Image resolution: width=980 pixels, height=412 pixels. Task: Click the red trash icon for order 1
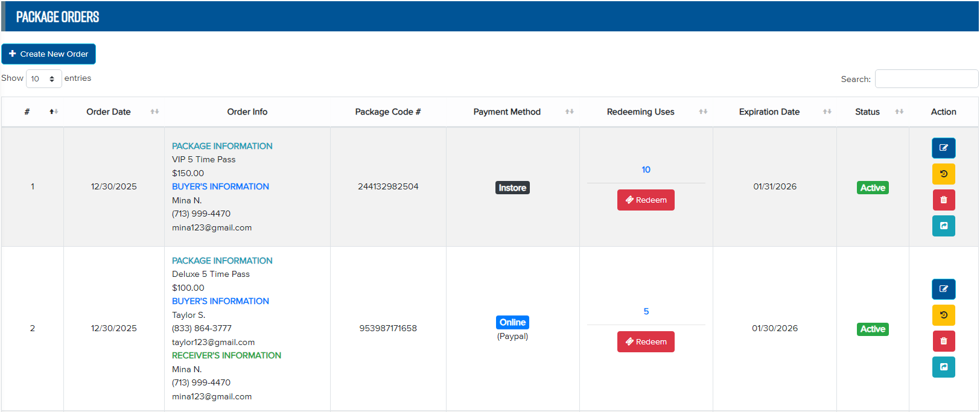click(x=943, y=200)
